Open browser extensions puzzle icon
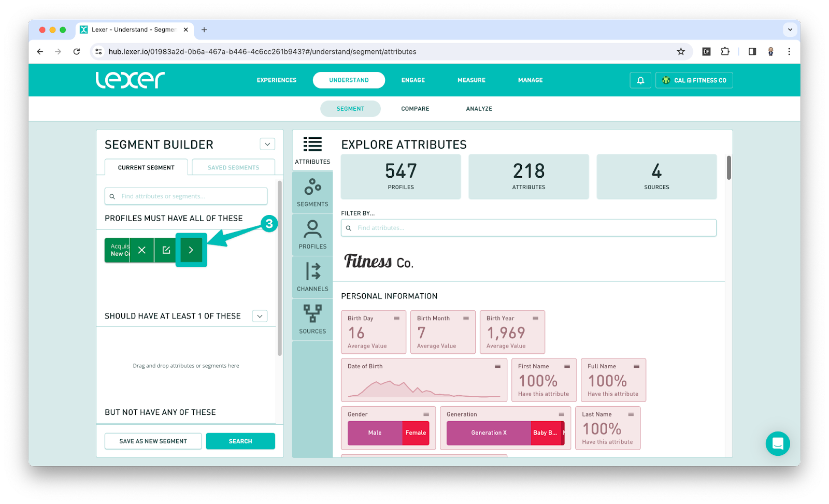Image resolution: width=829 pixels, height=504 pixels. coord(725,51)
